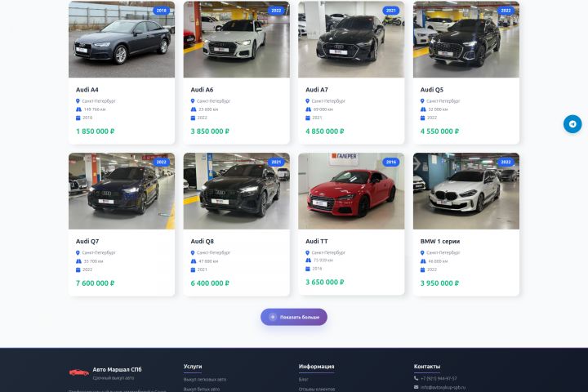
Task: Click the footer phone number +7 (921) 944-97-57
Action: (x=439, y=378)
